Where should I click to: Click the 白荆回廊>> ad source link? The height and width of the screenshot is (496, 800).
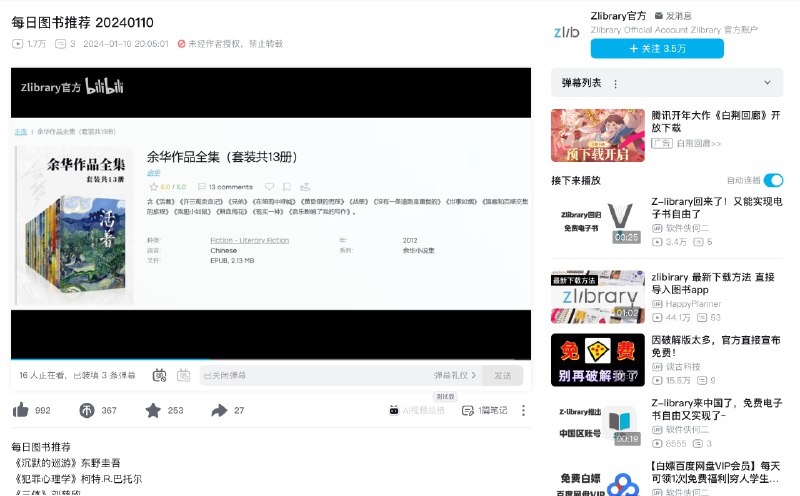click(699, 143)
